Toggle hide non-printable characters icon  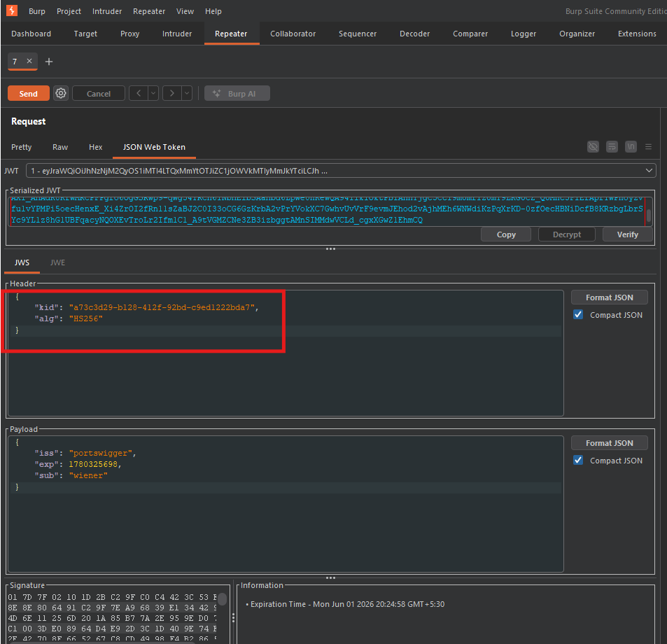pyautogui.click(x=593, y=147)
